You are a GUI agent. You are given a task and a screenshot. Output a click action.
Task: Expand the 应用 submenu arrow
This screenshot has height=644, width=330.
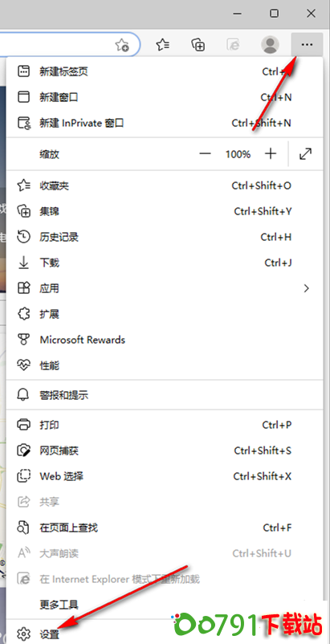[306, 288]
